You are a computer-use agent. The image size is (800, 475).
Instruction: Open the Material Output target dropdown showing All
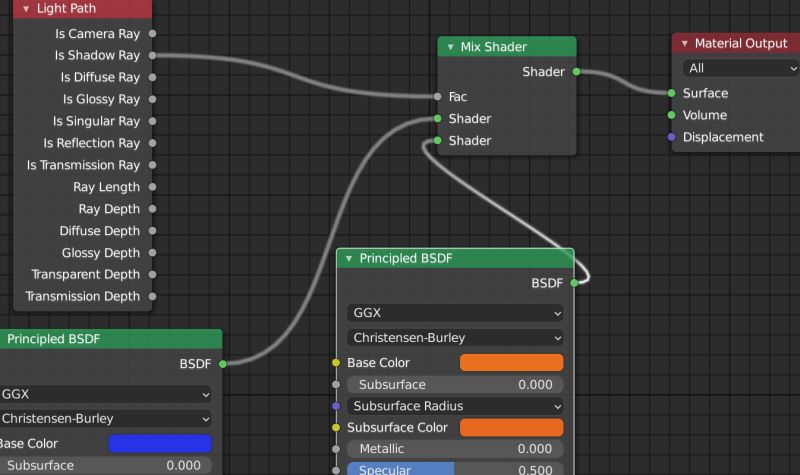click(741, 68)
